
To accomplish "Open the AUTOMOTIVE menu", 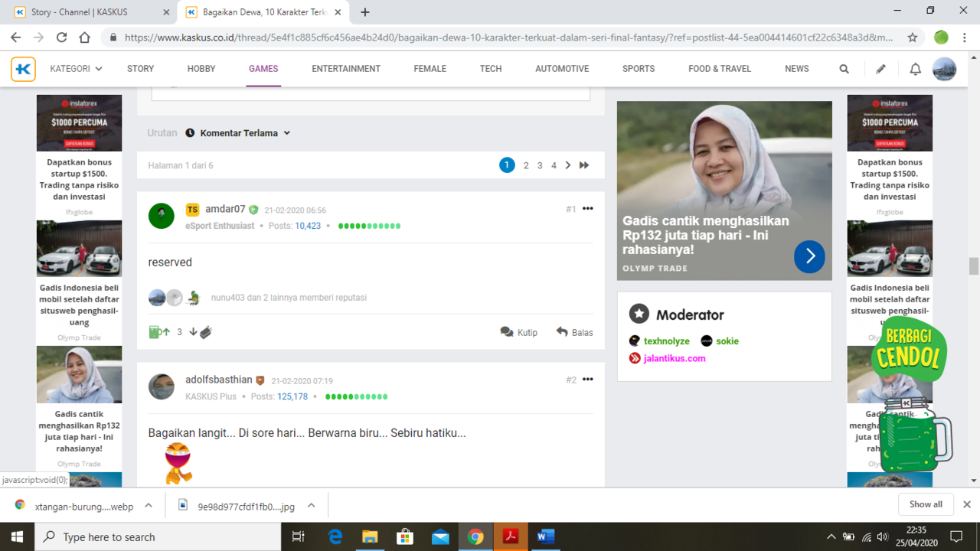I will point(562,69).
